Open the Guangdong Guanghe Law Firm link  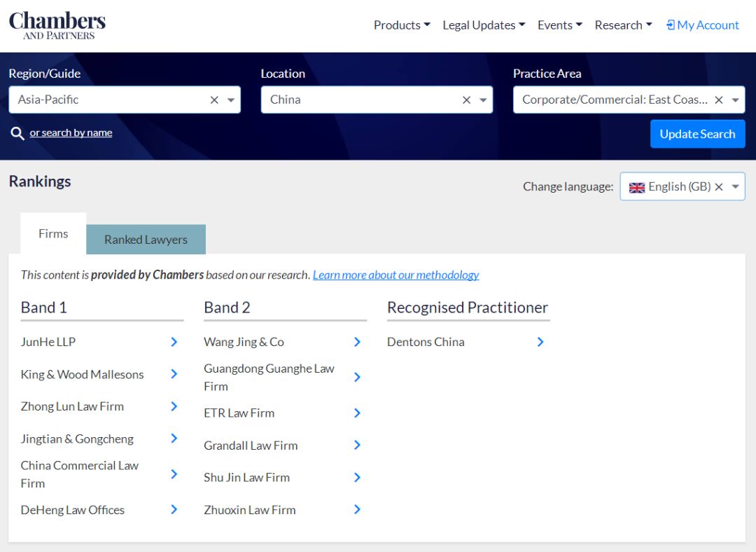(x=269, y=378)
